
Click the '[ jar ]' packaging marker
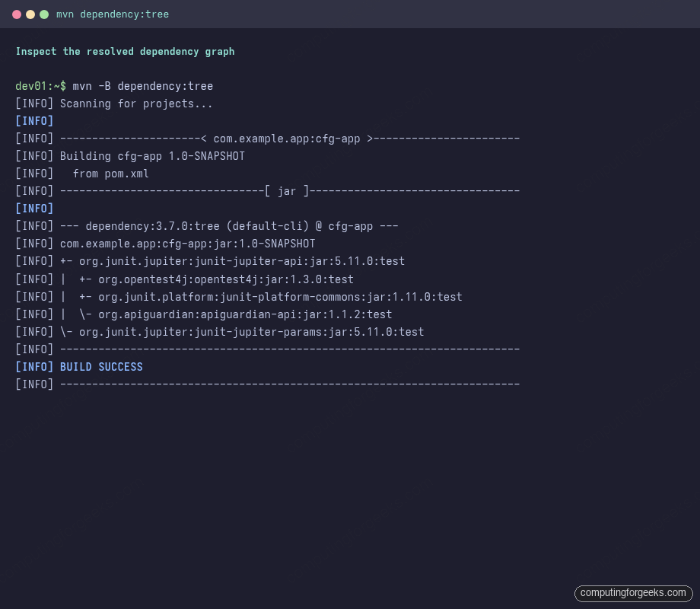287,191
